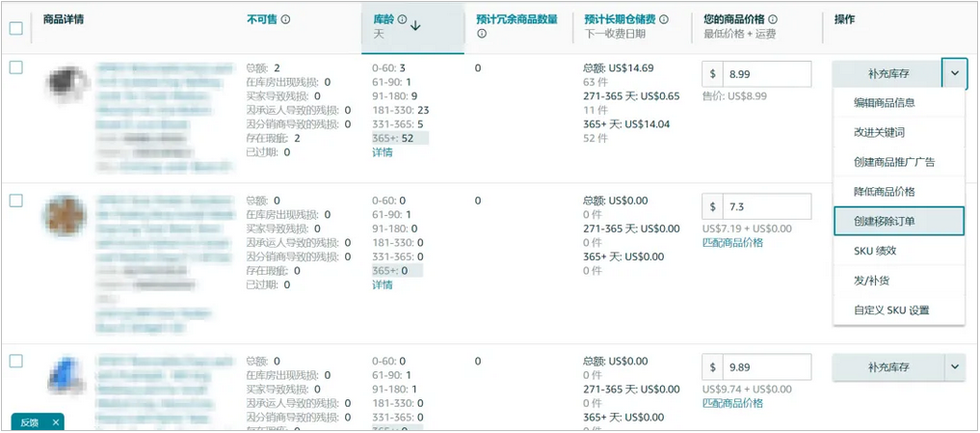Click 补充库存 button in first row
Viewport: 980px width, 433px height.
[x=888, y=73]
